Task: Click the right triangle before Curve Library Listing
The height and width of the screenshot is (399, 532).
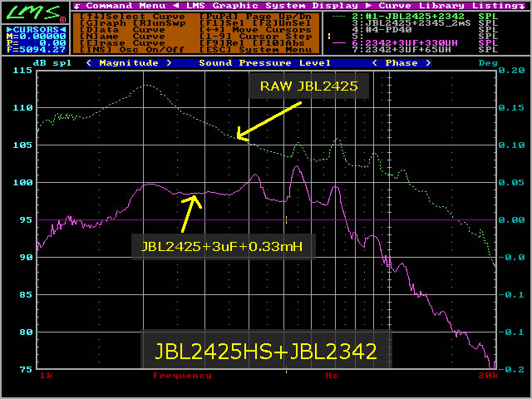Action: [x=369, y=6]
